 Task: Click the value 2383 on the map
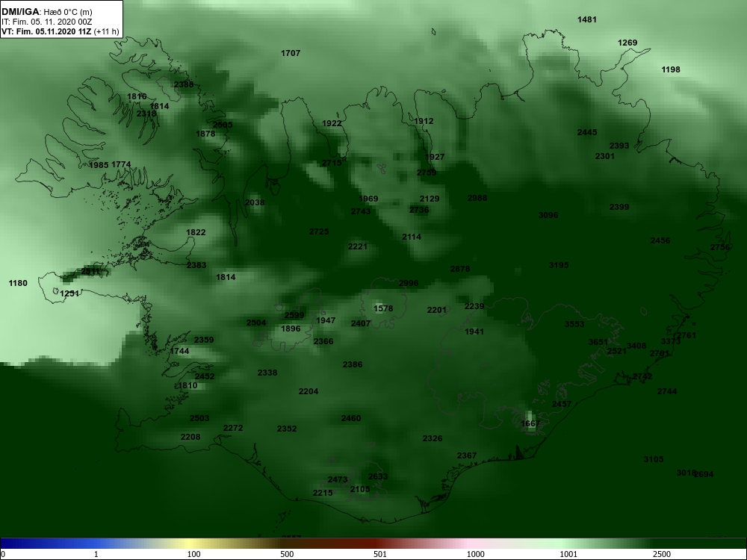click(x=196, y=265)
